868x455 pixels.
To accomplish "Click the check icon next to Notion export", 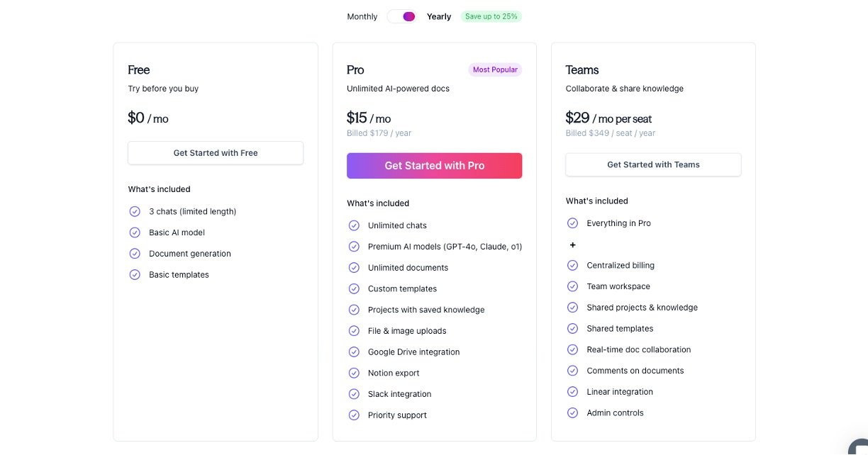I will 354,373.
